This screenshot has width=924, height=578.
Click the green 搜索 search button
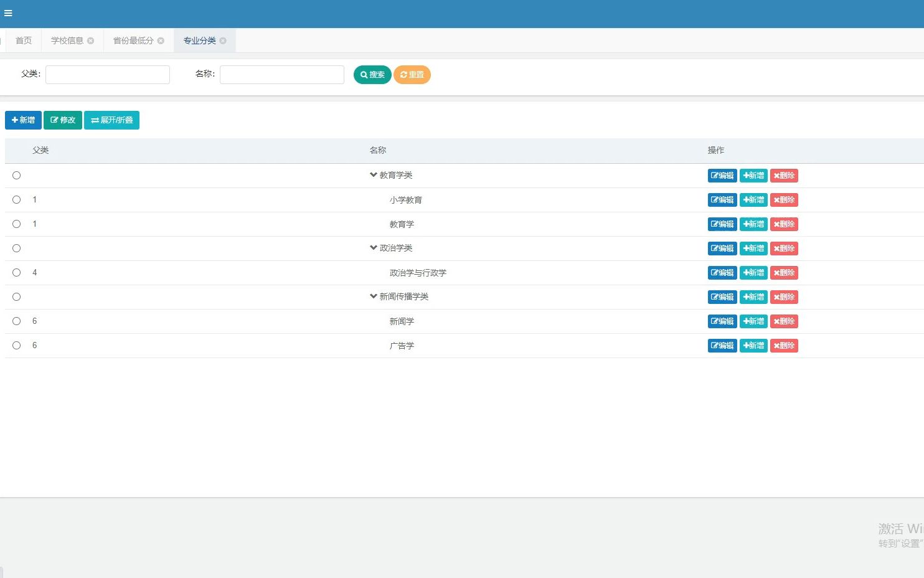point(372,75)
